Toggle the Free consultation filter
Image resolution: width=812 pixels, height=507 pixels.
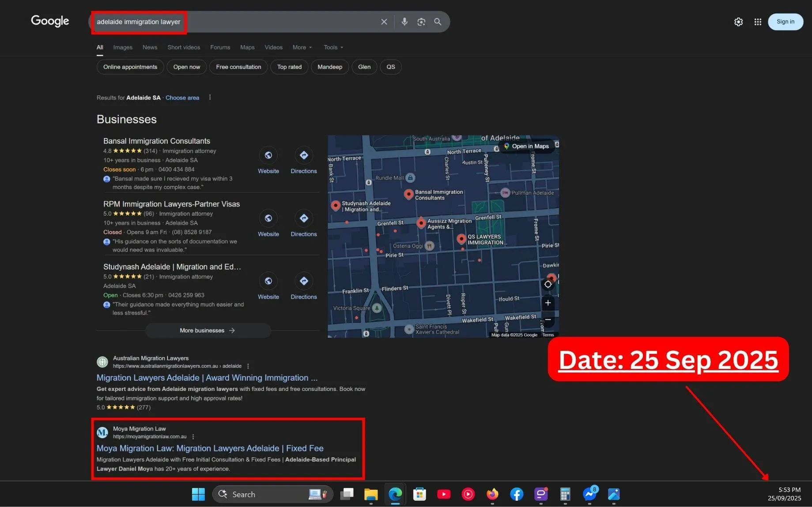pyautogui.click(x=238, y=67)
